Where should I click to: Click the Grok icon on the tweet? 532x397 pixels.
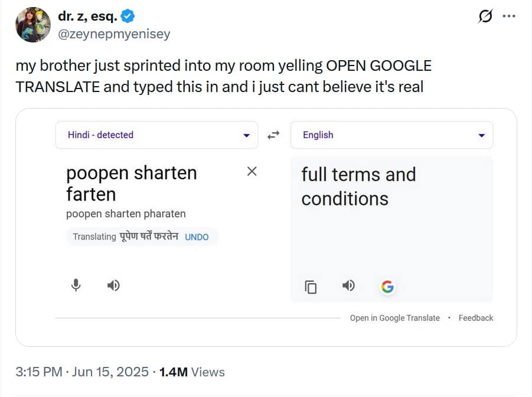pyautogui.click(x=485, y=17)
